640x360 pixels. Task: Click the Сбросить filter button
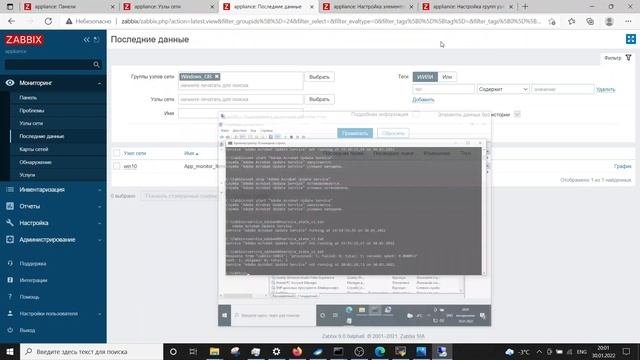coord(393,133)
